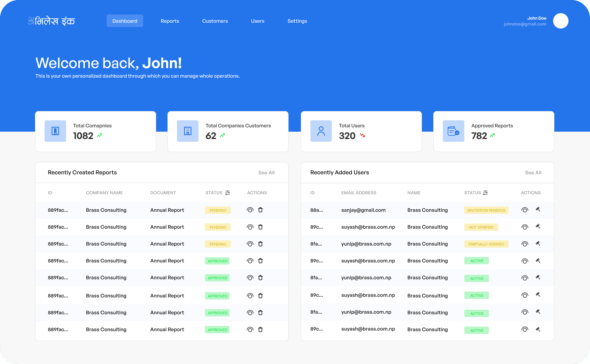Screen dimensions: 590x364
Task: Select the Customers navigation tab
Action: pyautogui.click(x=215, y=21)
